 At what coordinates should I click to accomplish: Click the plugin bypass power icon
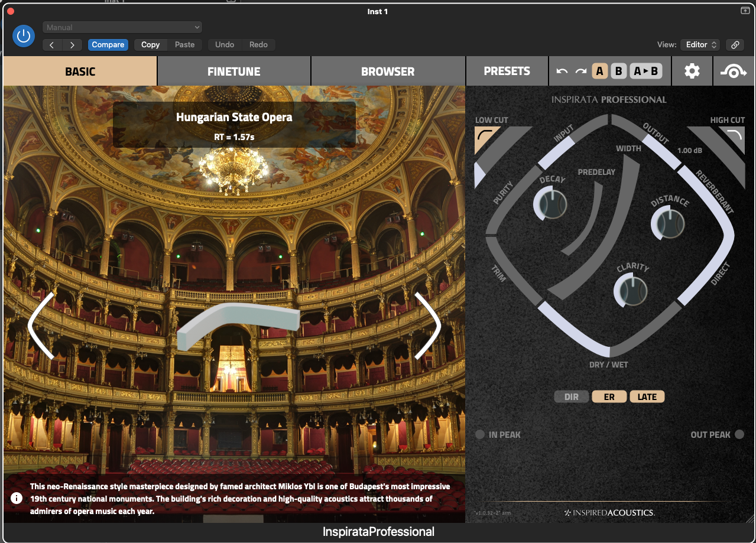[24, 36]
